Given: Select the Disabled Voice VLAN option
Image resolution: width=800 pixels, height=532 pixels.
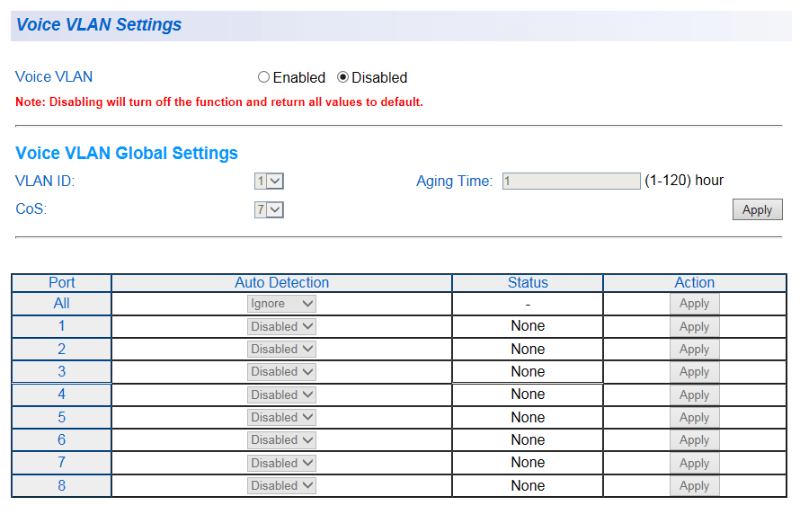Looking at the screenshot, I should [342, 77].
